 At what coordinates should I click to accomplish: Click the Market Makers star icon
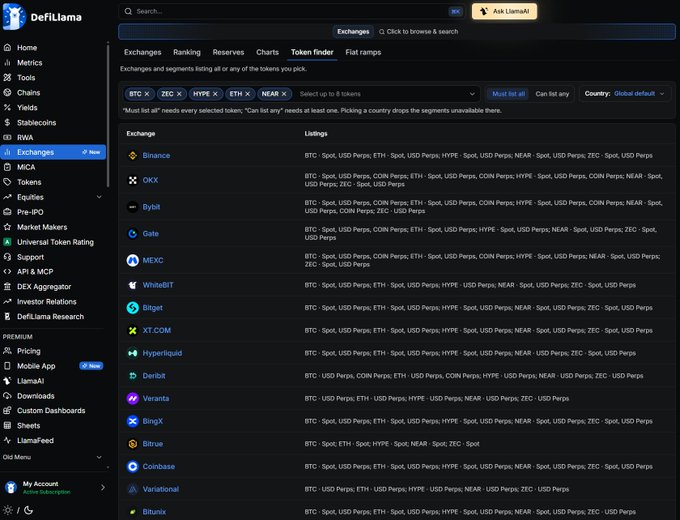pos(7,227)
